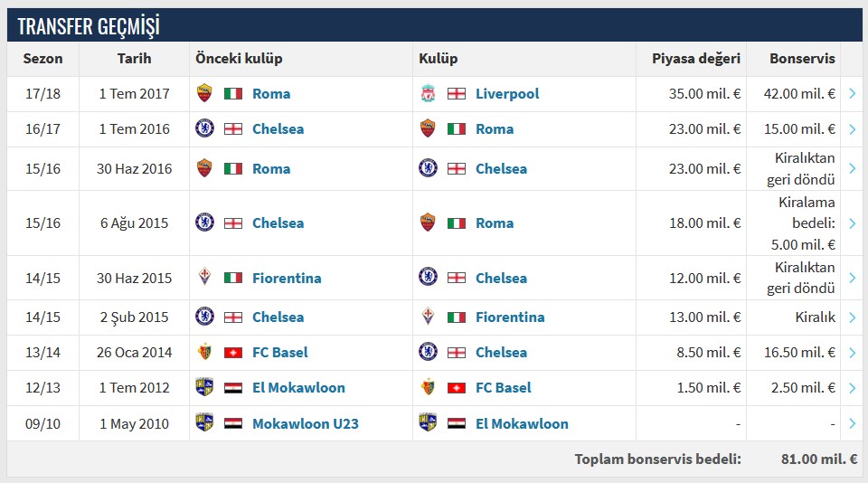Click Italy flag next to Fiorentina in the February row
Screen dimensions: 868x483
pyautogui.click(x=457, y=317)
